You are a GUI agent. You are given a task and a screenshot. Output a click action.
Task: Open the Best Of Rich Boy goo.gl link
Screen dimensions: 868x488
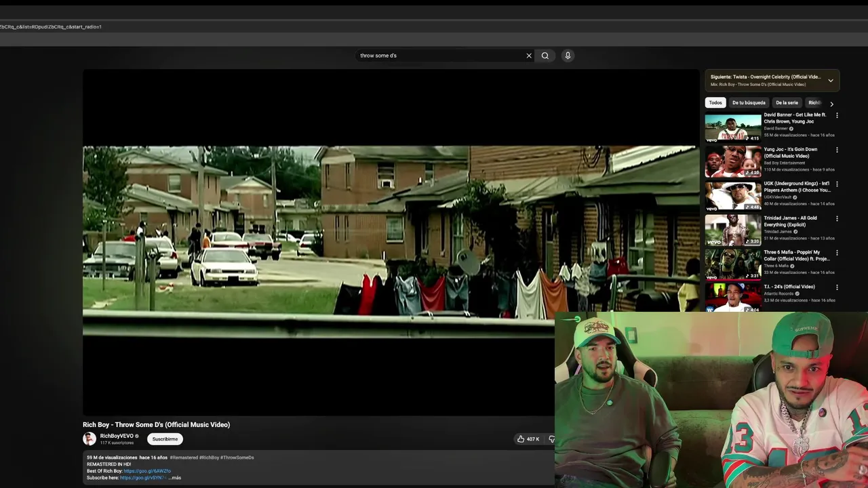point(147,471)
